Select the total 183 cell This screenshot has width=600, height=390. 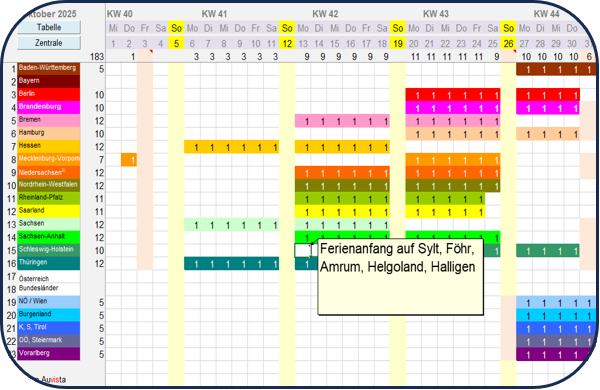click(x=97, y=57)
